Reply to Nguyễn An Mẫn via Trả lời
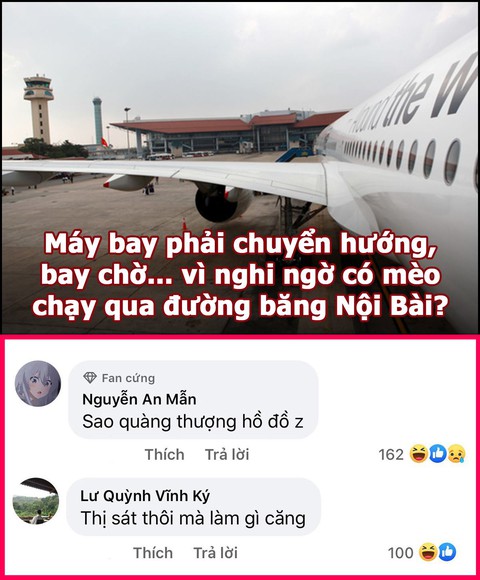The width and height of the screenshot is (480, 580). [x=227, y=454]
